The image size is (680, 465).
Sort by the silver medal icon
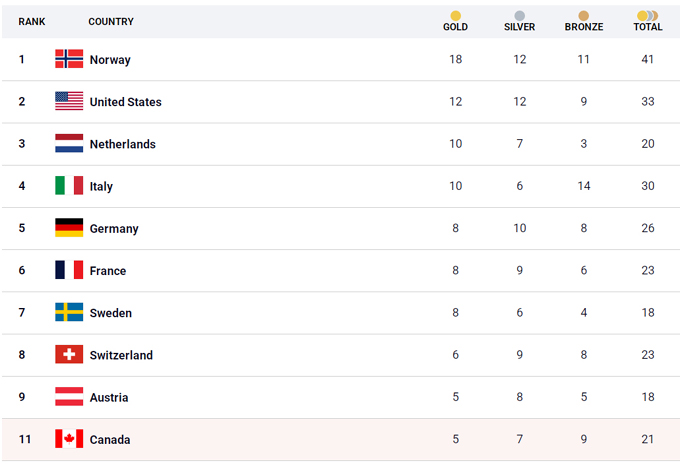(x=519, y=16)
